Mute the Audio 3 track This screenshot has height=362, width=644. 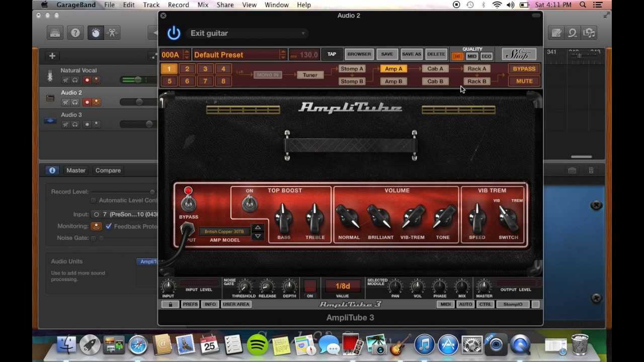(65, 125)
